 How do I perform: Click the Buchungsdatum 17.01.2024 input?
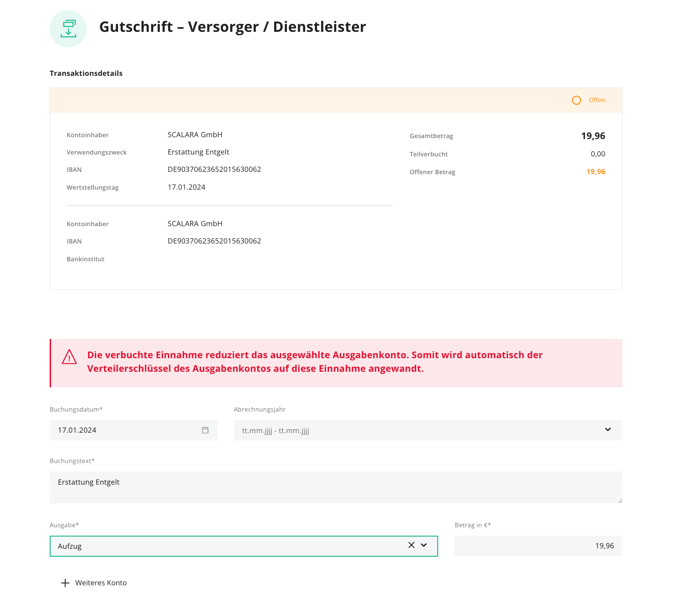tap(133, 430)
